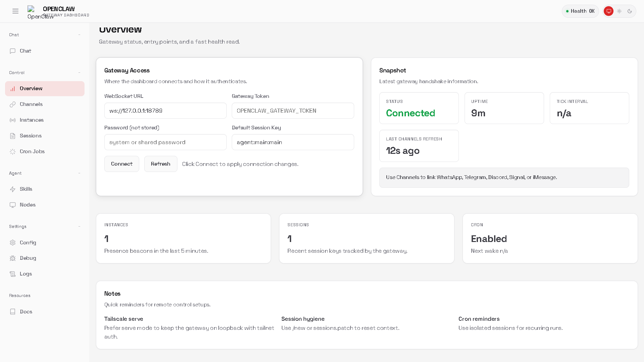Toggle the hamburger sidebar menu

coord(15,11)
